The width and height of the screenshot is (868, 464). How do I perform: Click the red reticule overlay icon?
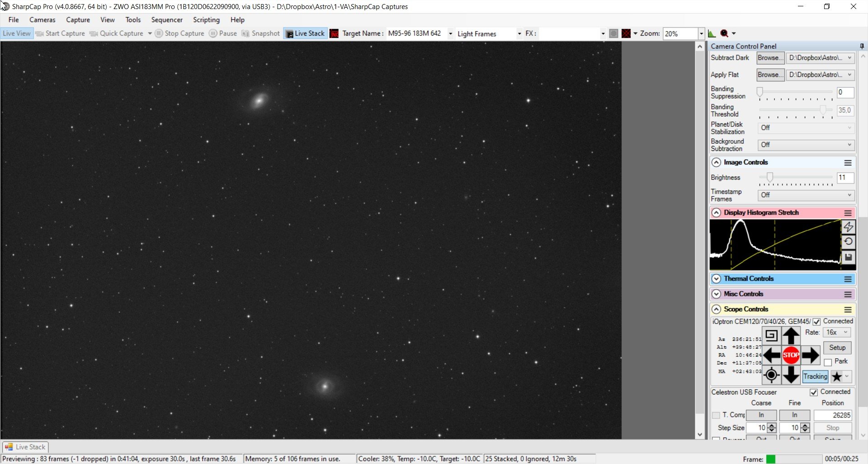point(626,33)
